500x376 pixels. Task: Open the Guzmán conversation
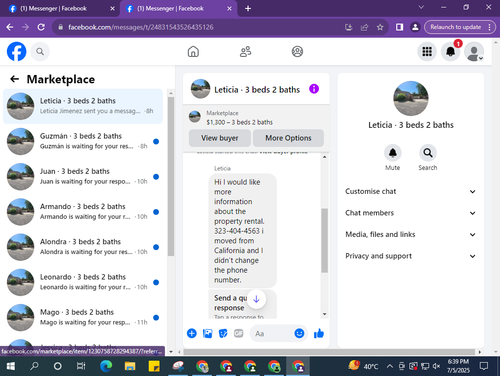pyautogui.click(x=83, y=141)
